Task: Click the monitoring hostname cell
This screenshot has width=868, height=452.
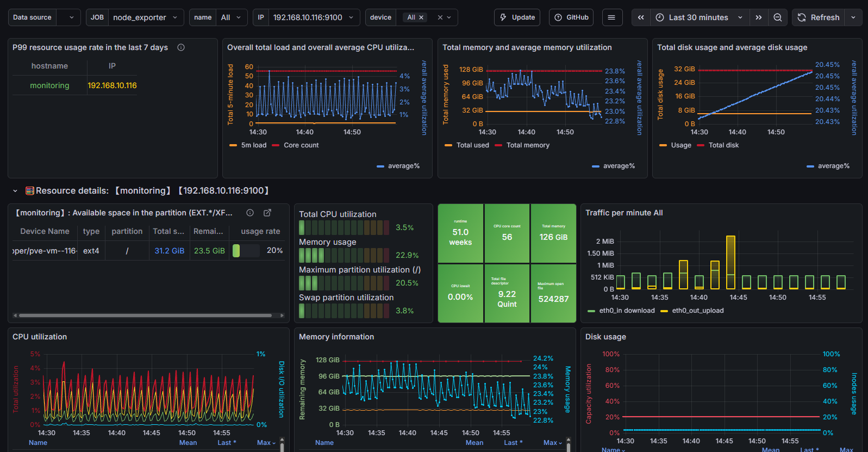Action: [x=49, y=85]
